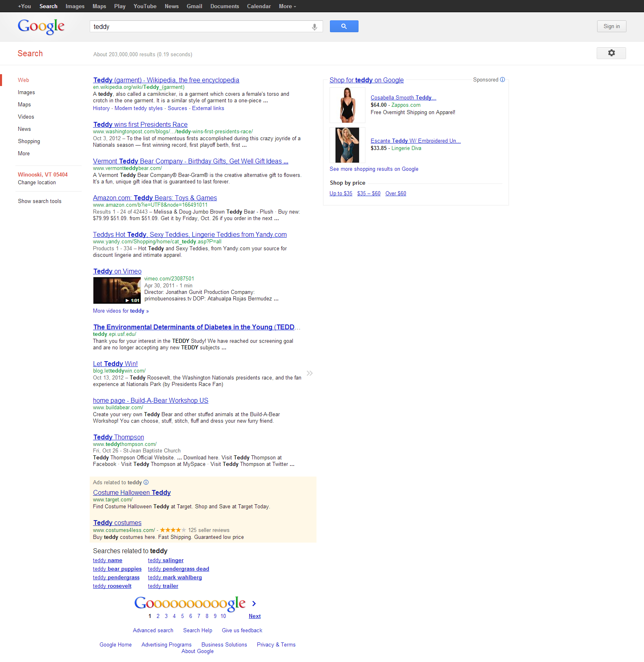Select Shopping filter in sidebar
This screenshot has width=644, height=662.
coord(29,141)
